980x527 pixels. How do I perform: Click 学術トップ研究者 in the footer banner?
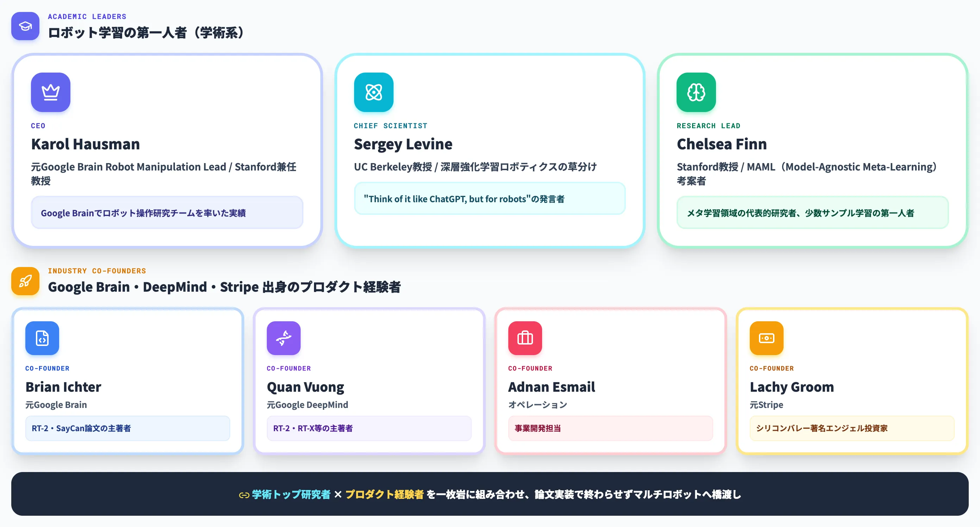[x=291, y=495]
